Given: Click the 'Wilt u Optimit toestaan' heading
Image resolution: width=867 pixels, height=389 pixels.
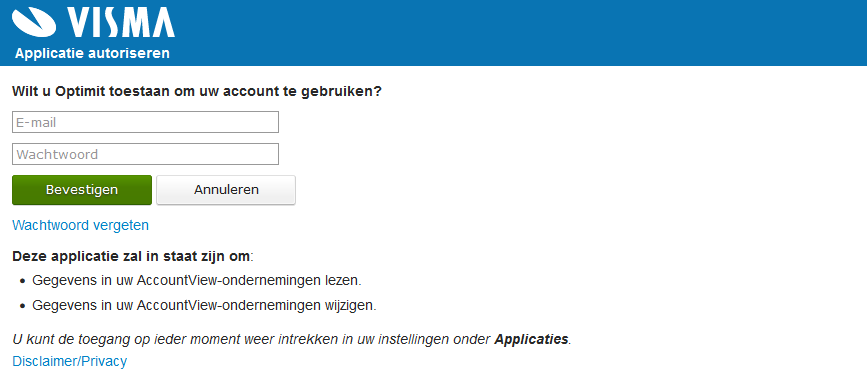Looking at the screenshot, I should click(197, 91).
